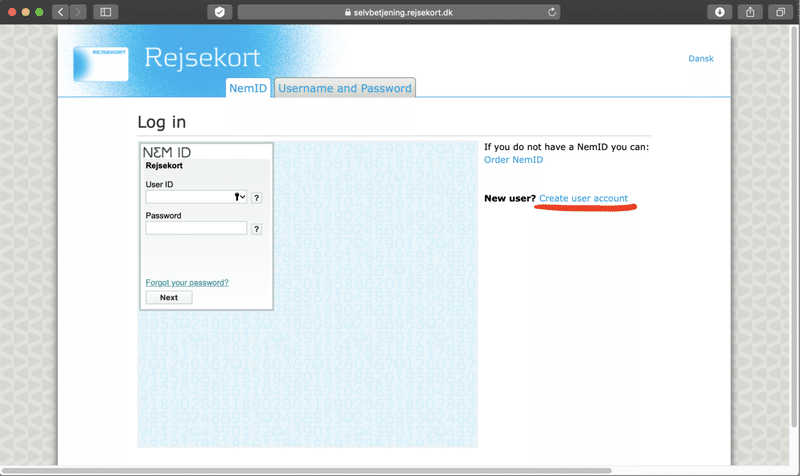Viewport: 800px width, 476px height.
Task: Show all tabs in Safari
Action: (x=781, y=12)
